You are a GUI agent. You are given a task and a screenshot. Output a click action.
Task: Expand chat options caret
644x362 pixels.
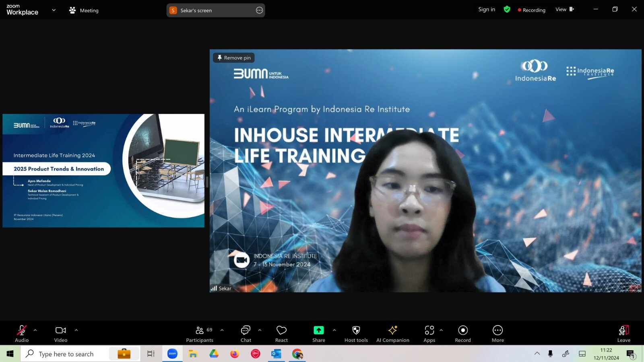pyautogui.click(x=260, y=330)
